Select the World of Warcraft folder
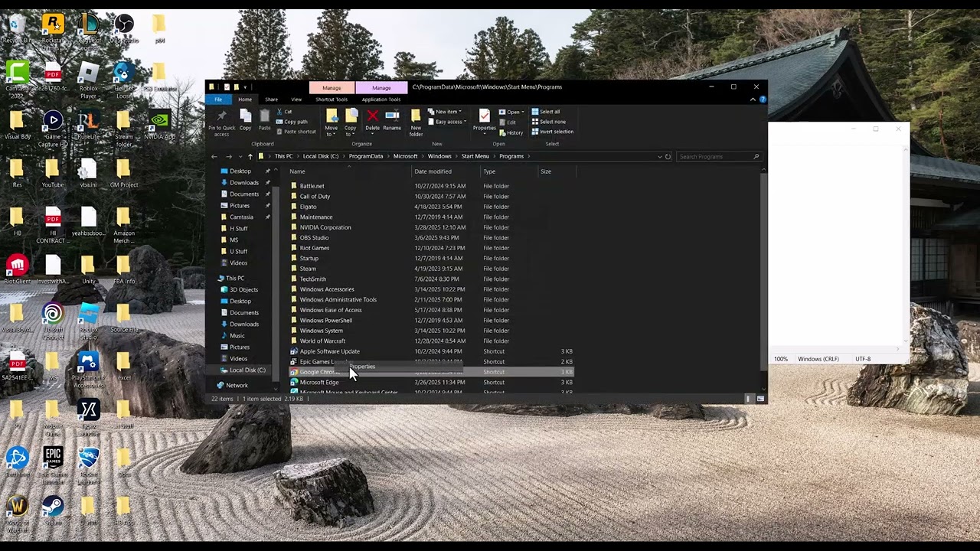Viewport: 980px width, 551px height. pyautogui.click(x=322, y=341)
